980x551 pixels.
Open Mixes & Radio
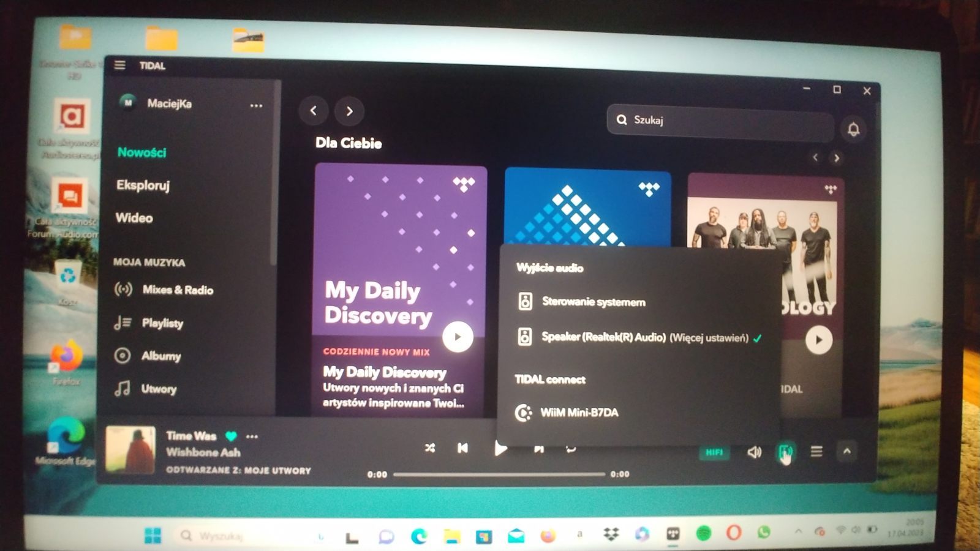[x=164, y=290]
